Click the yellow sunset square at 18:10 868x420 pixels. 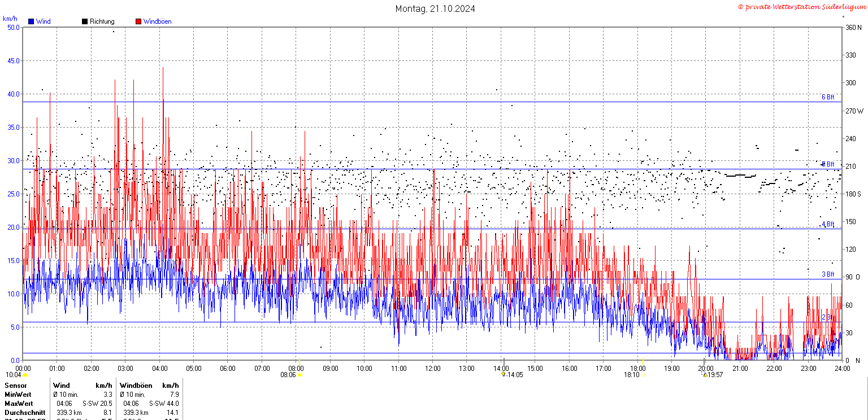coord(643,374)
